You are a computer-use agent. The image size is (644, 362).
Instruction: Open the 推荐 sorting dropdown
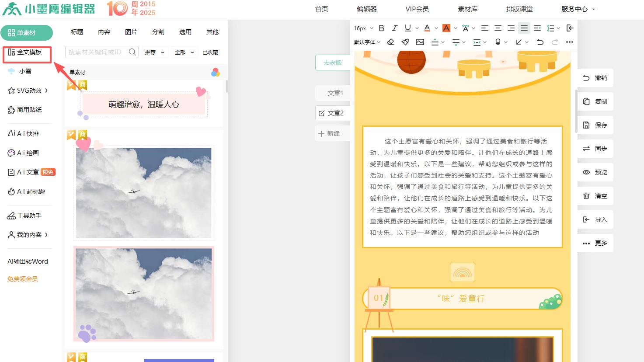154,52
